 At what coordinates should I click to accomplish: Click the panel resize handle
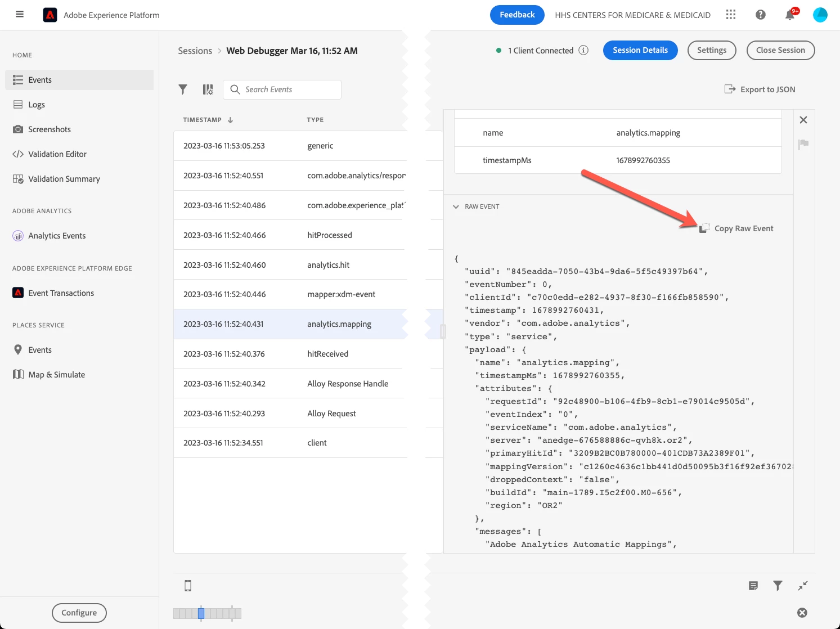[x=443, y=331]
